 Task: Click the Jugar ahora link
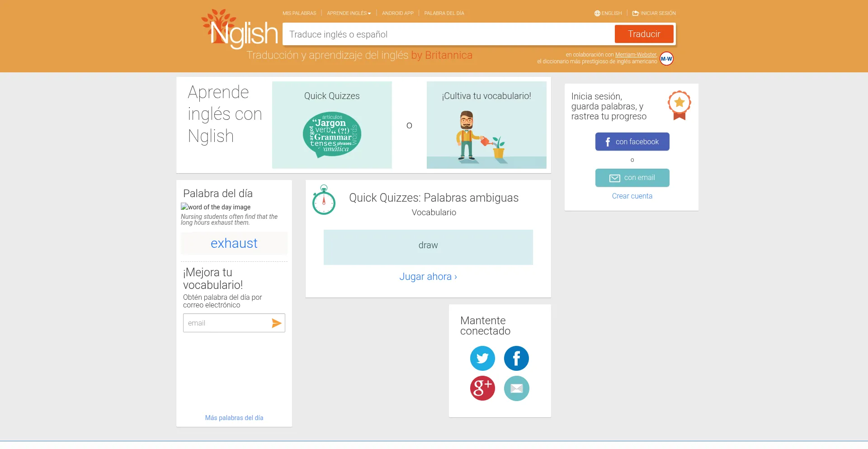coord(428,277)
